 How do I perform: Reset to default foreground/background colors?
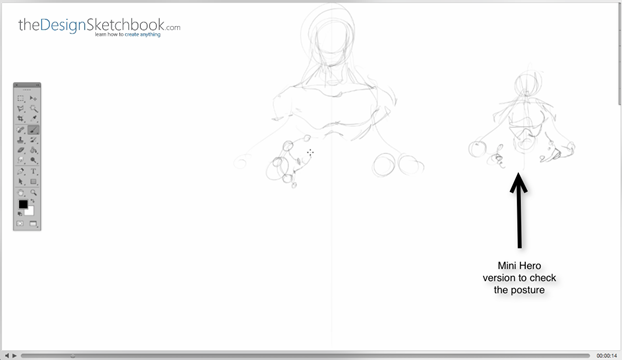pyautogui.click(x=20, y=214)
